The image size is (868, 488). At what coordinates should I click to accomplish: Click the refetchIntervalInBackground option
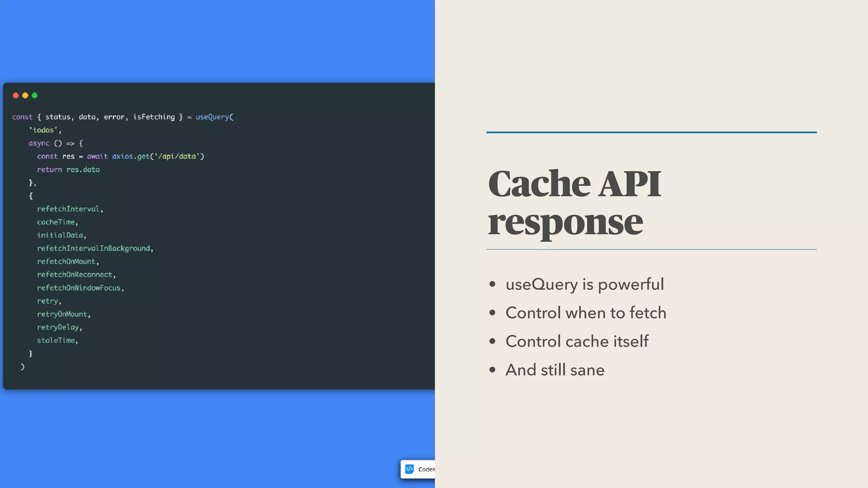point(94,248)
